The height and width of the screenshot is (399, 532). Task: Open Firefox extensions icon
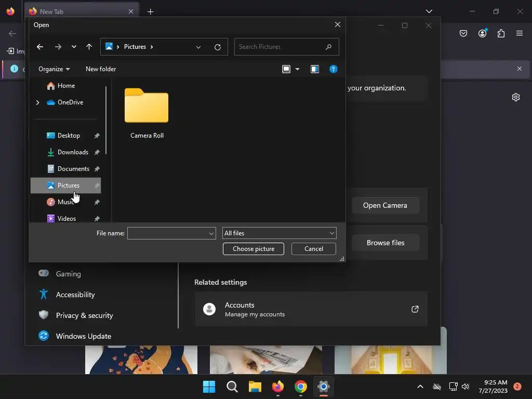click(x=501, y=33)
